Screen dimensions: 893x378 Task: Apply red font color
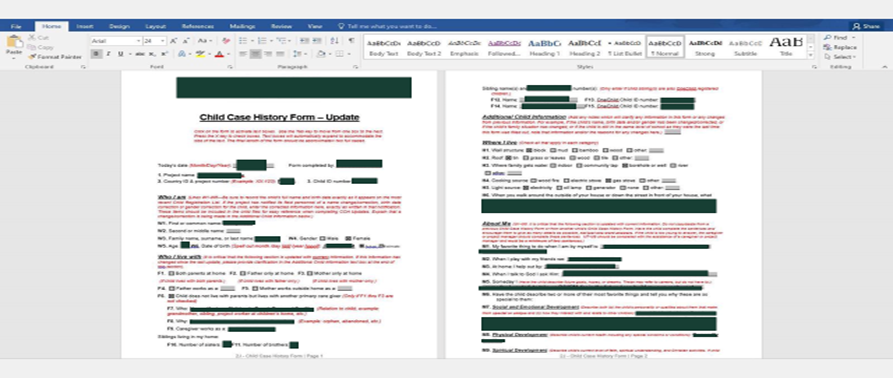[219, 54]
